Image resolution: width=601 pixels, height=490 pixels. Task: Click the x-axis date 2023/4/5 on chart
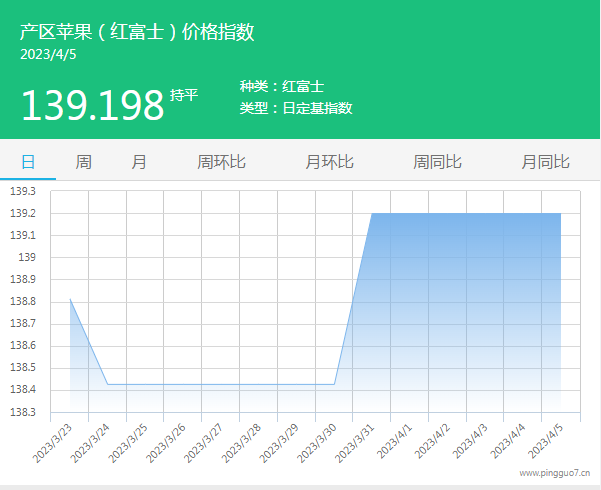pos(545,441)
